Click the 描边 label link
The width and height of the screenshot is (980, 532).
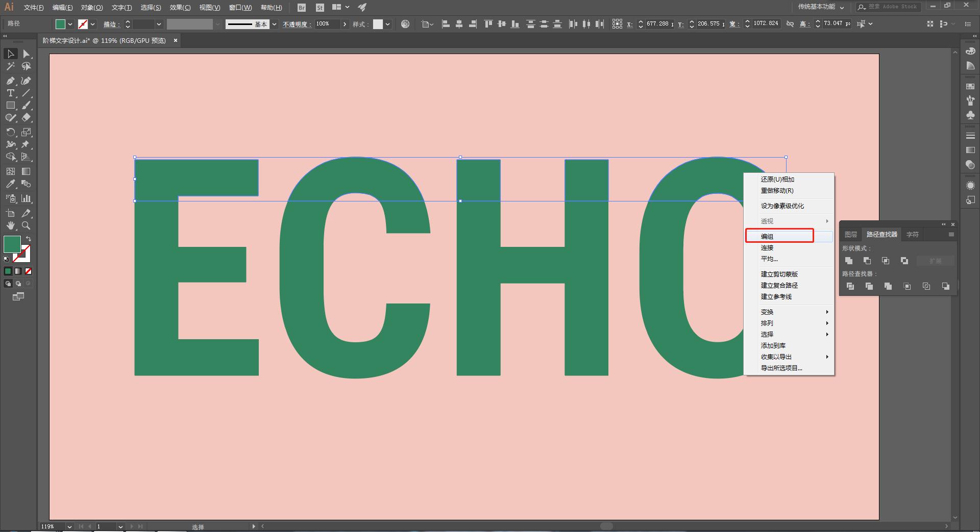(112, 24)
